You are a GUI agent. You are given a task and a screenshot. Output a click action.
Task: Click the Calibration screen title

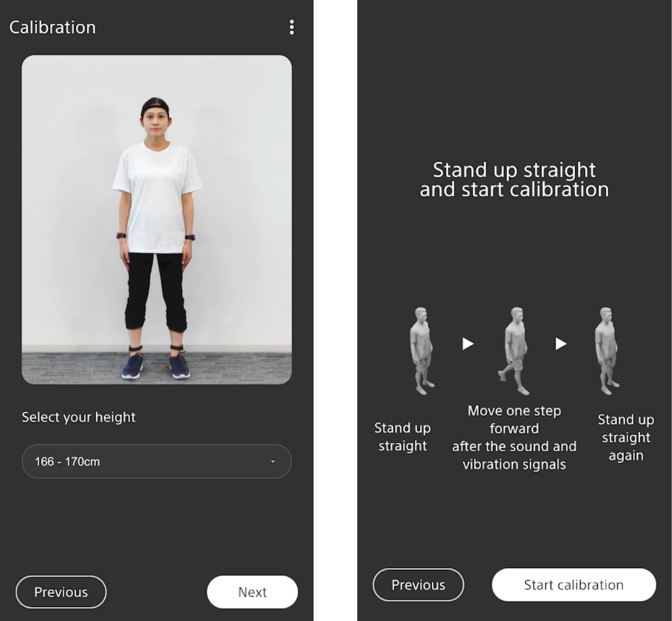pos(53,28)
